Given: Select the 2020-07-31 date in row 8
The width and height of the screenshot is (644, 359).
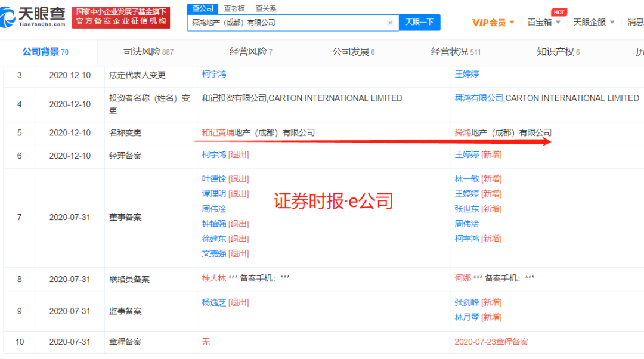Looking at the screenshot, I should tap(70, 279).
